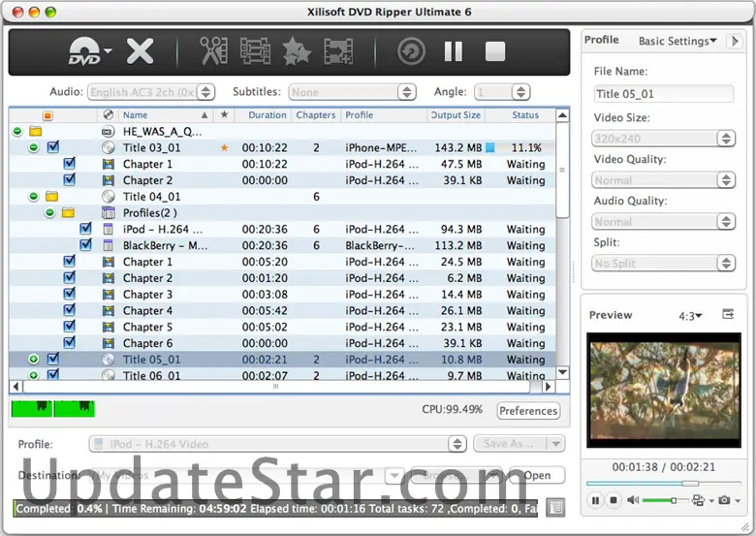Screen dimensions: 756x536
Task: Open the bottom Profile combo box
Action: click(277, 444)
